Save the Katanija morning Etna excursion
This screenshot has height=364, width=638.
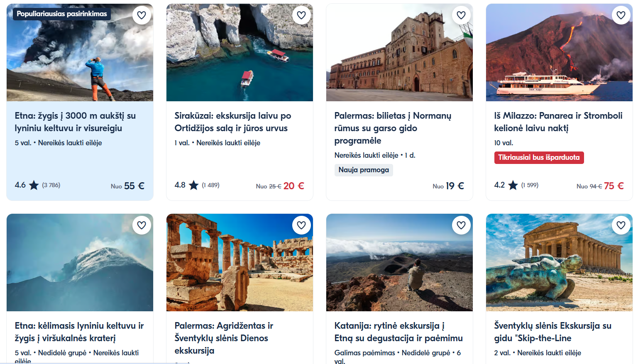click(461, 225)
